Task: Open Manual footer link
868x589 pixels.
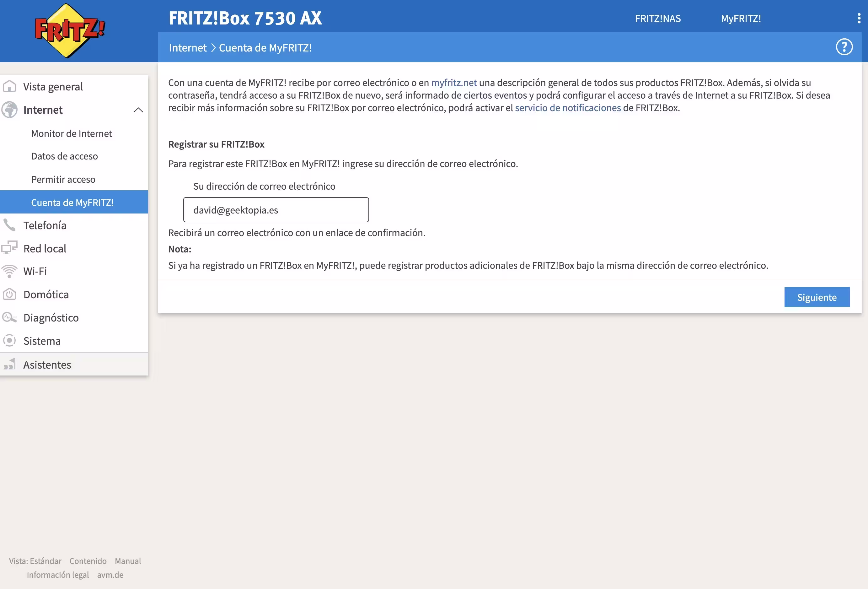Action: click(128, 561)
